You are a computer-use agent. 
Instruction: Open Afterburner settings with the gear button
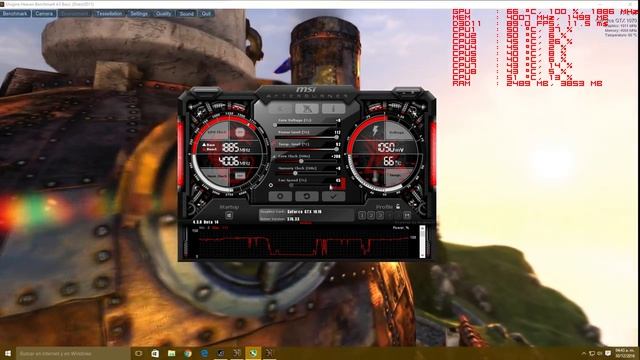pyautogui.click(x=280, y=196)
